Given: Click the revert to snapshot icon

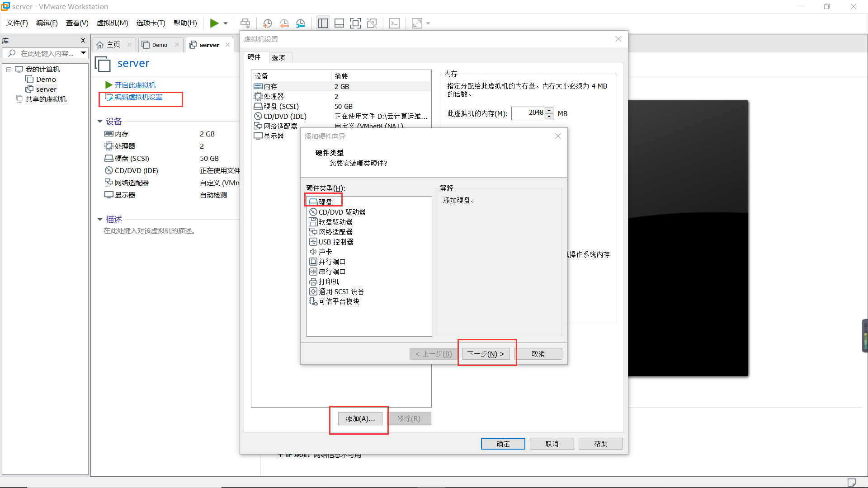Looking at the screenshot, I should [x=284, y=23].
